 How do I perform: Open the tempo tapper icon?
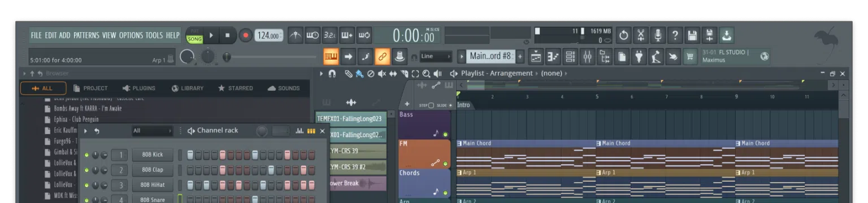click(656, 56)
